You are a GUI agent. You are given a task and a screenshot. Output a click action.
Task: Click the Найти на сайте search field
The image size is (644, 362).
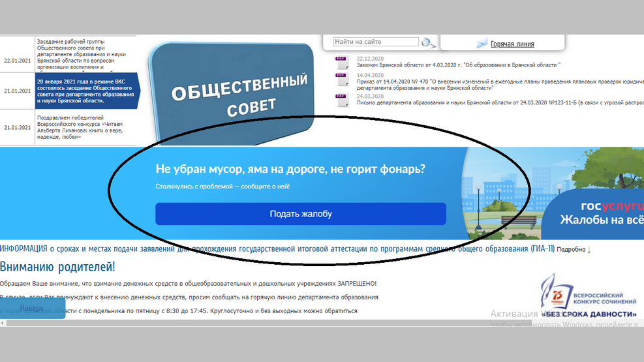(376, 42)
